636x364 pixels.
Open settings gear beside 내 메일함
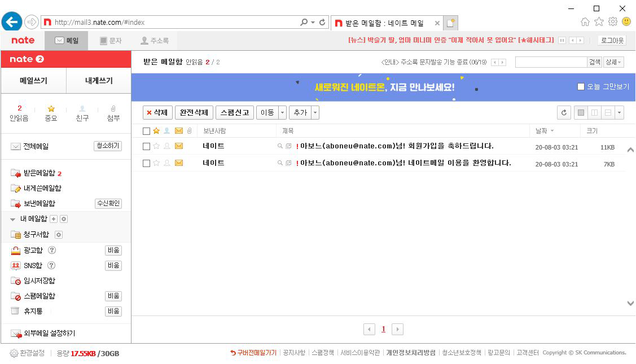tap(64, 219)
